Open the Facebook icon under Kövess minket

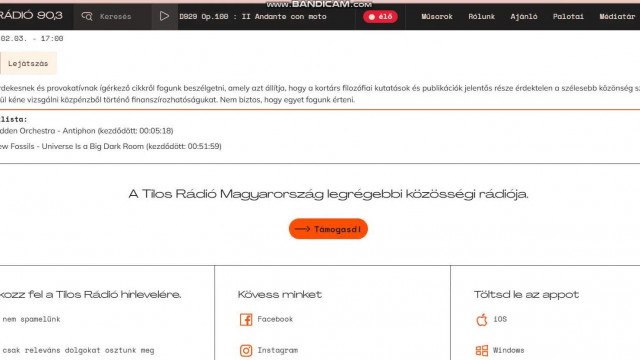point(246,320)
